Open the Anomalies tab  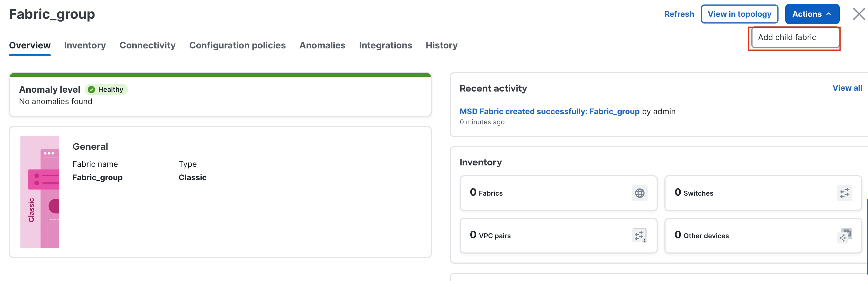[x=322, y=45]
